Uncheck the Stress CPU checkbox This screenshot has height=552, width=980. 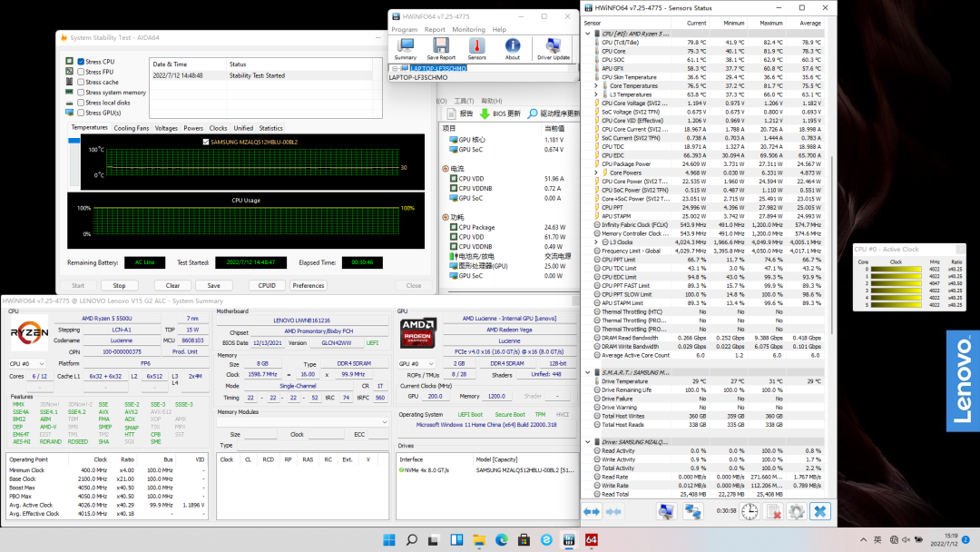tap(81, 62)
